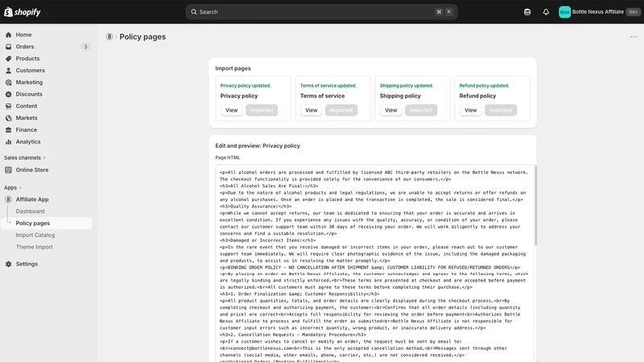Click the Shopify logo
Image resolution: width=644 pixels, height=362 pixels.
tap(23, 12)
